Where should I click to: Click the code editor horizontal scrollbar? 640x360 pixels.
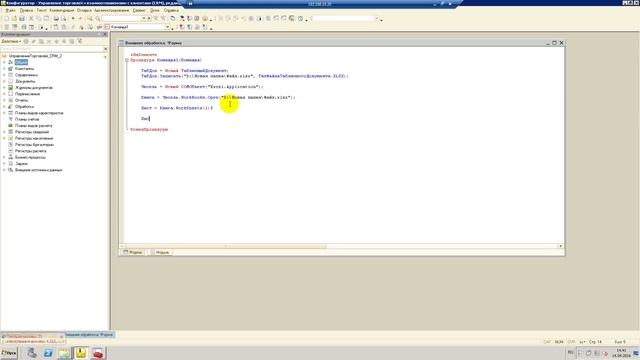pos(341,246)
